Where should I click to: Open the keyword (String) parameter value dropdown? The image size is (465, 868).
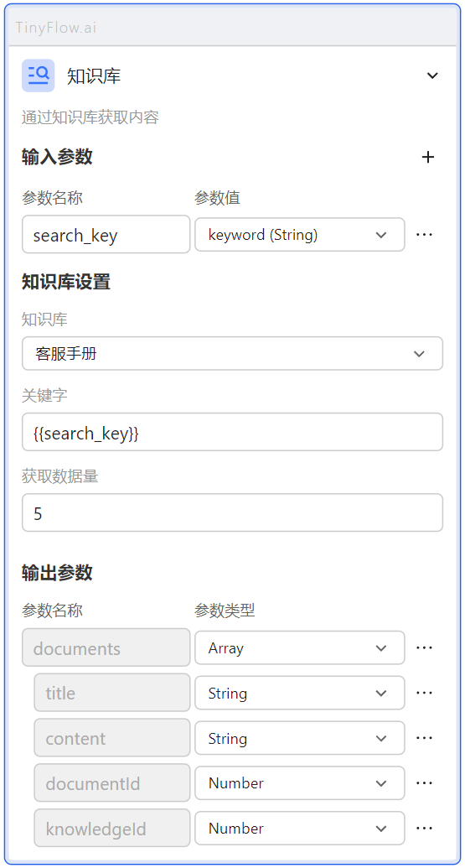click(300, 235)
